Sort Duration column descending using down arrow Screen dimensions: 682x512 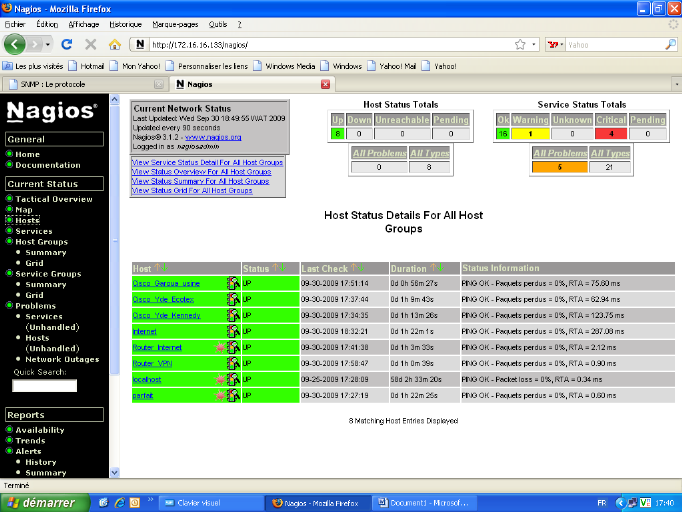pyautogui.click(x=440, y=268)
